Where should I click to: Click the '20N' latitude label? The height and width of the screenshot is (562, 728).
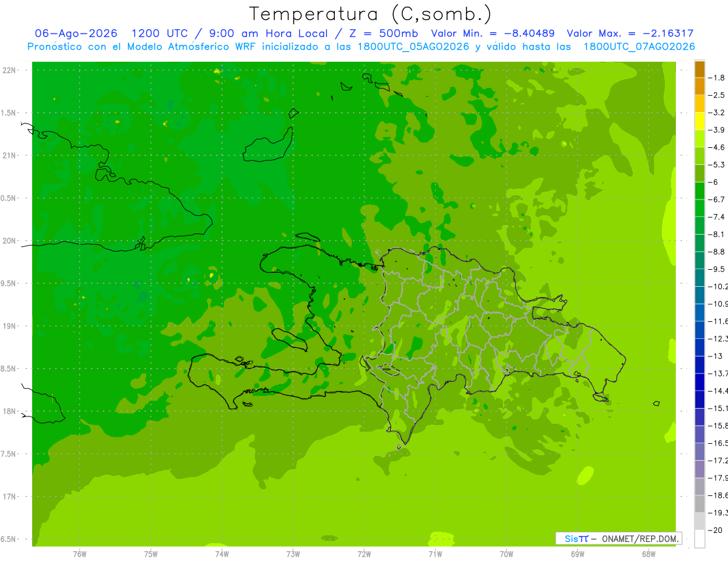pyautogui.click(x=9, y=241)
